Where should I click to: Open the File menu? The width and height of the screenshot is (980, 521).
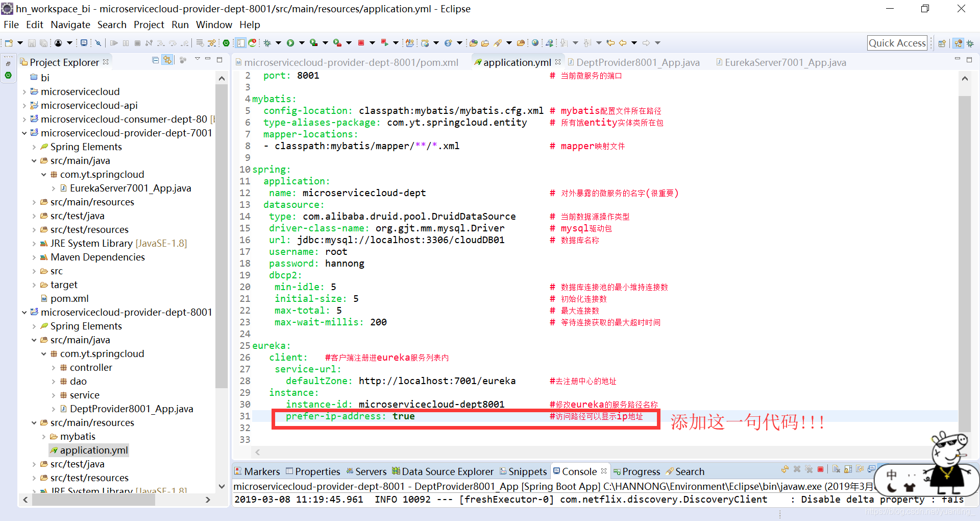tap(11, 25)
